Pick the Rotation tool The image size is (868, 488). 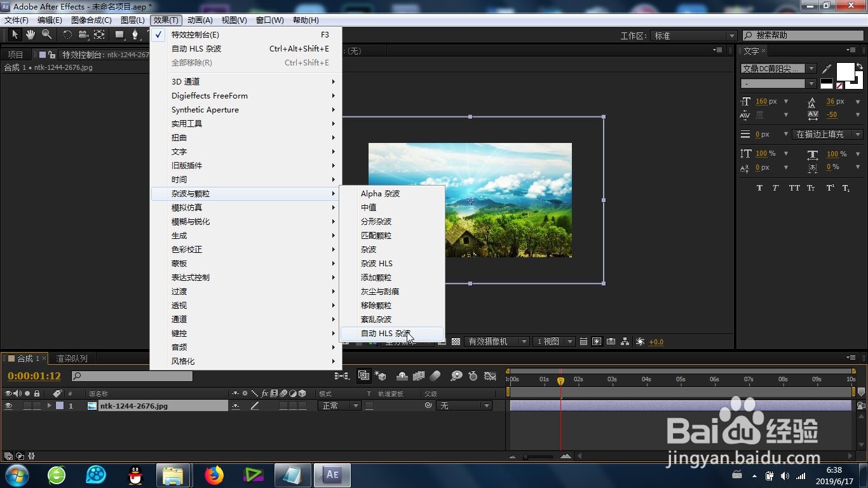67,35
